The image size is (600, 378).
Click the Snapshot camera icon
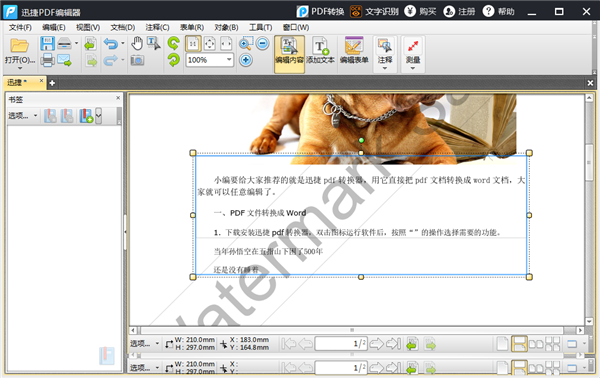137,60
